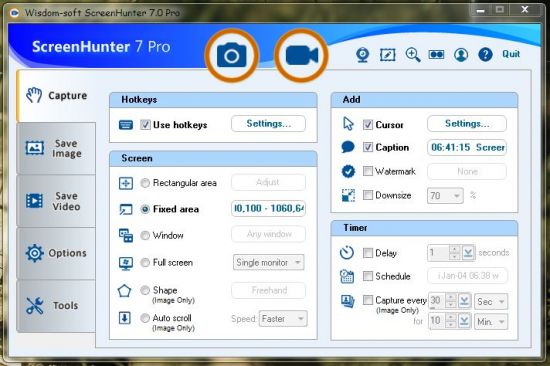
Task: Click the Shape pentagon icon
Action: [x=125, y=291]
